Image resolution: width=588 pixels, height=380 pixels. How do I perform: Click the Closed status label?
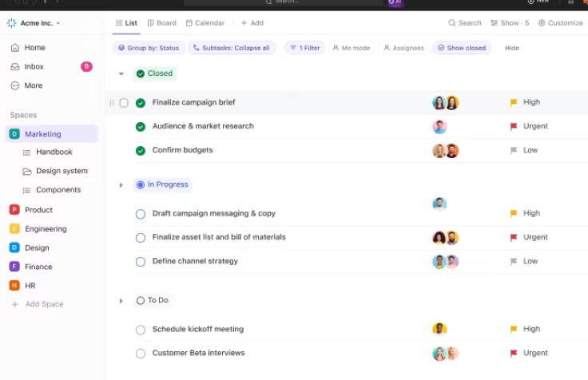pos(155,73)
